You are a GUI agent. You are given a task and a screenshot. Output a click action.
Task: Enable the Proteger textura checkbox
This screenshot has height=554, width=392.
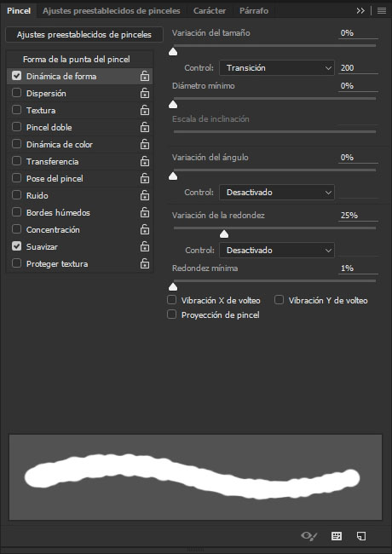tap(16, 263)
